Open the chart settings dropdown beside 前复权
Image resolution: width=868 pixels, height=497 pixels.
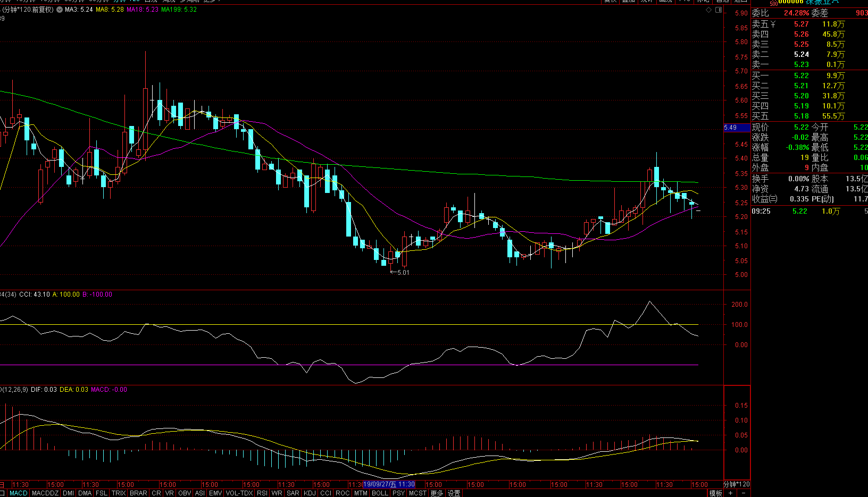pyautogui.click(x=59, y=10)
